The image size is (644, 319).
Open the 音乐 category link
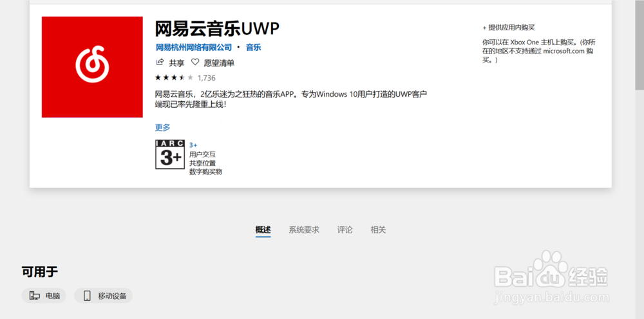click(x=253, y=47)
